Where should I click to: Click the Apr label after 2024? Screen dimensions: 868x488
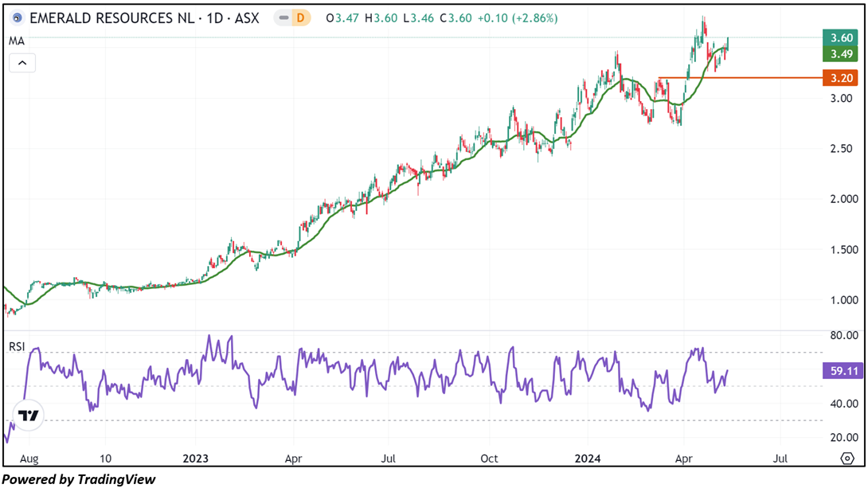[684, 459]
